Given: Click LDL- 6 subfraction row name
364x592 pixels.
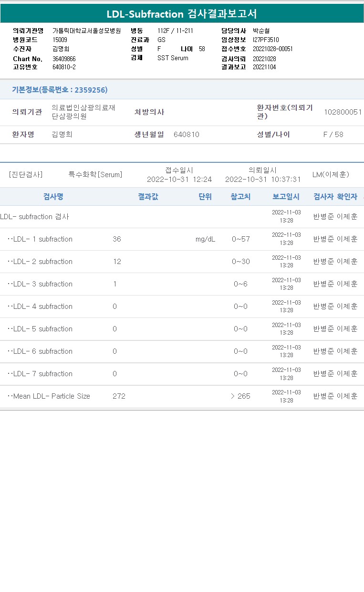Looking at the screenshot, I should [x=40, y=351].
